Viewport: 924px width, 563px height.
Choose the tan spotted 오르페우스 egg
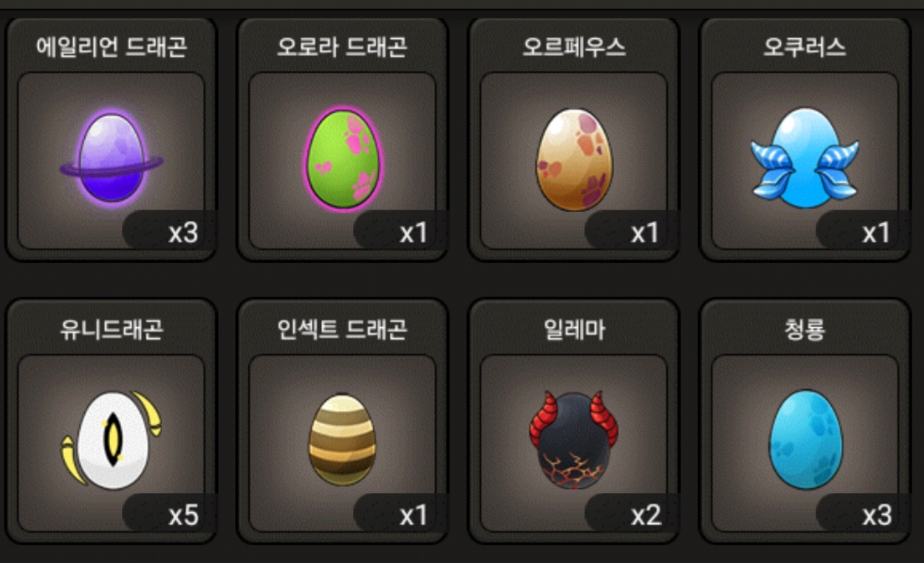point(574,160)
